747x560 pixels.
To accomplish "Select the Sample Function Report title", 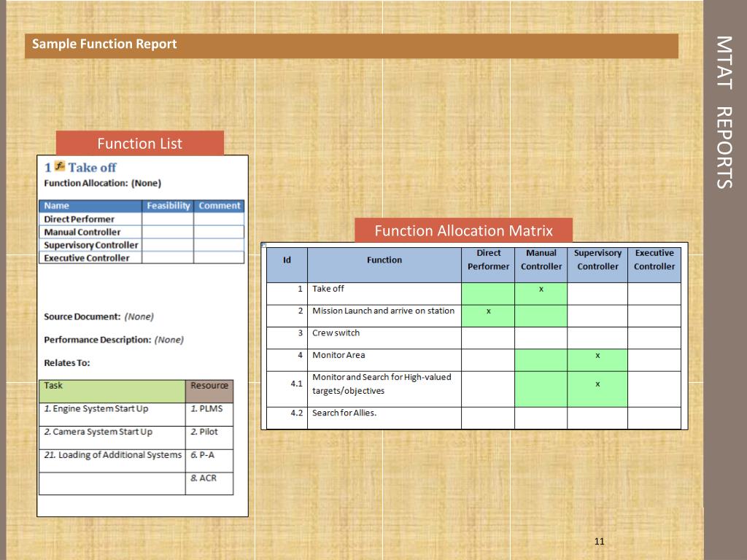I will [104, 44].
